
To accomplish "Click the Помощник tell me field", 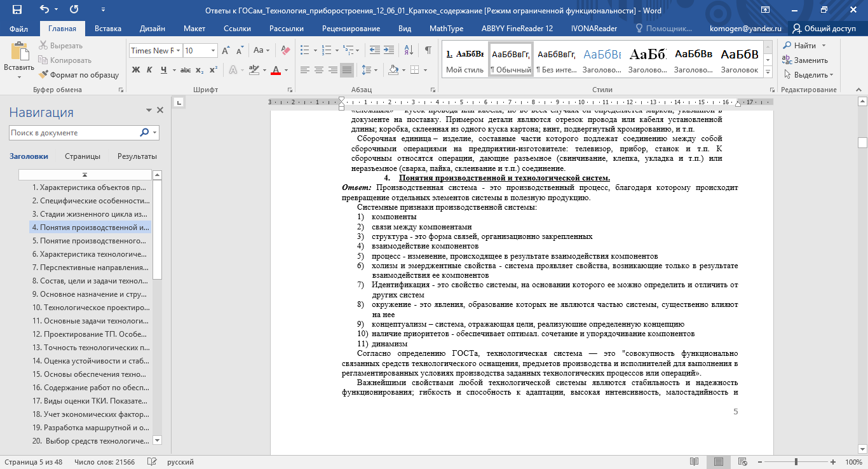I will (665, 29).
